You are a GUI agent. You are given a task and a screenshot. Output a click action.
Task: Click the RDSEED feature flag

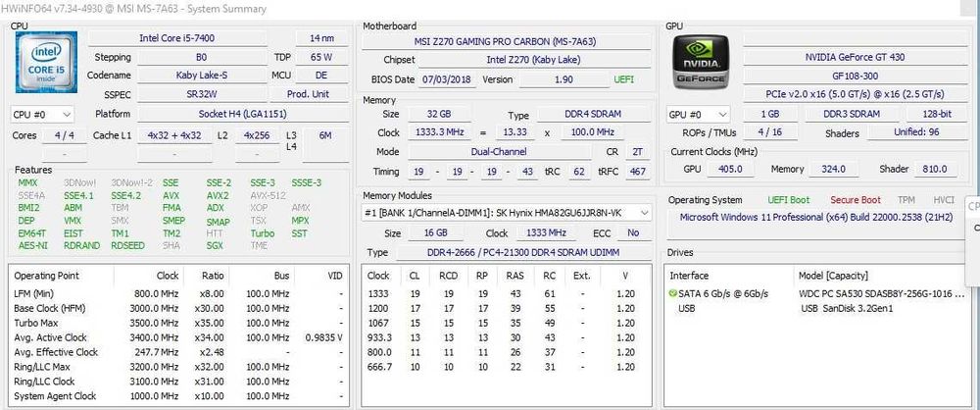click(x=128, y=245)
